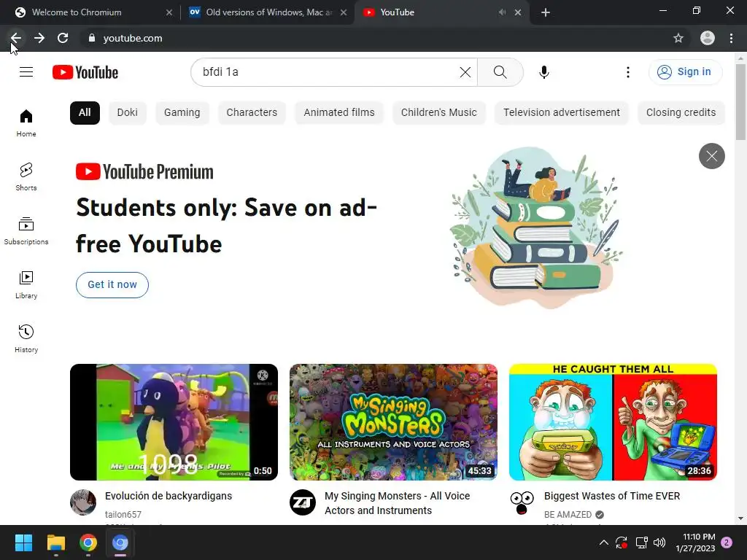Viewport: 747px width, 560px height.
Task: Select the Characters filter chip
Action: click(x=252, y=113)
